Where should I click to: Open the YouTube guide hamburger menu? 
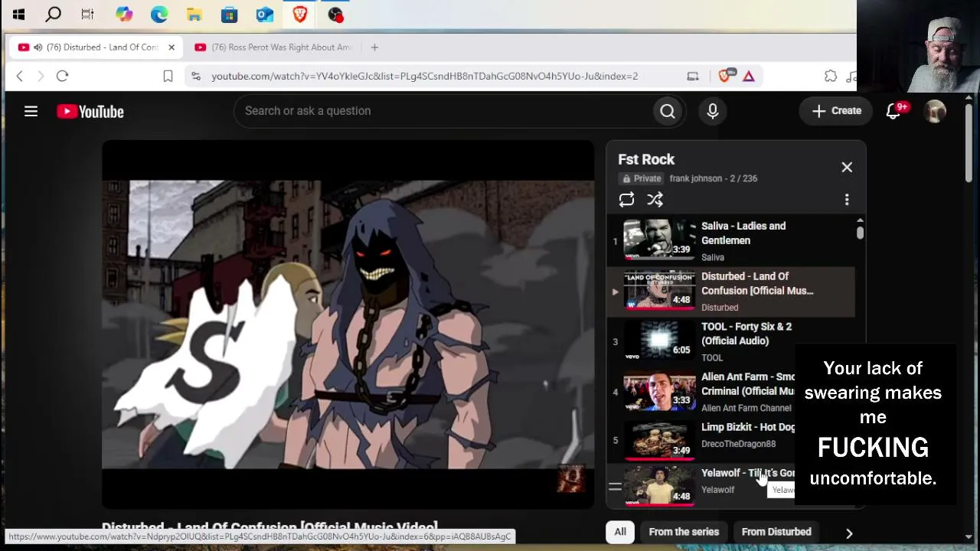coord(31,112)
